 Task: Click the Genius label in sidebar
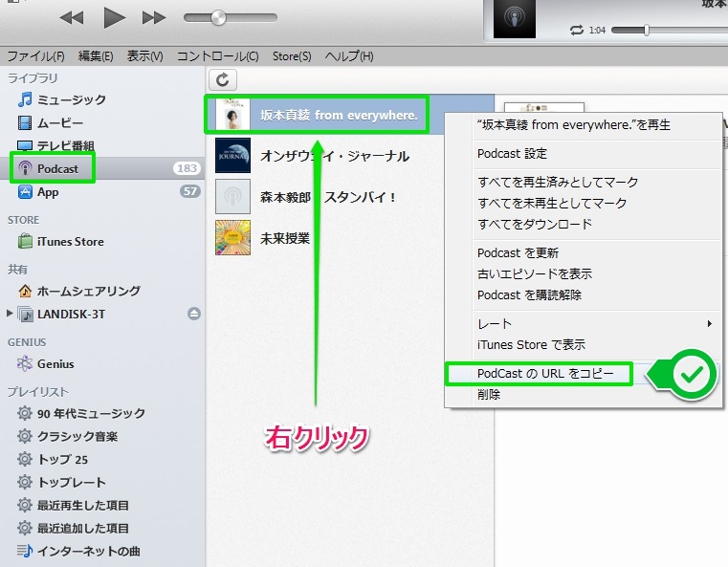[x=55, y=363]
